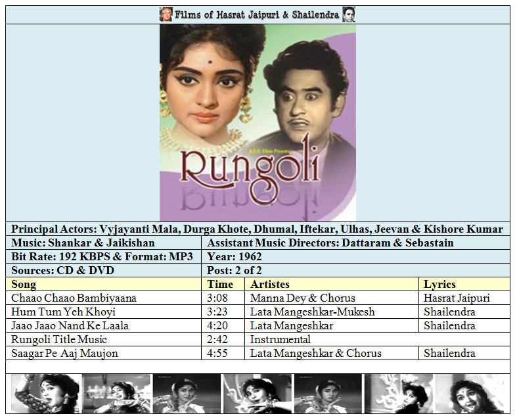Click 'Shailendra' in Hum Tum Yeh Khoyi row
Image resolution: width=517 pixels, height=420 pixels.
click(449, 312)
